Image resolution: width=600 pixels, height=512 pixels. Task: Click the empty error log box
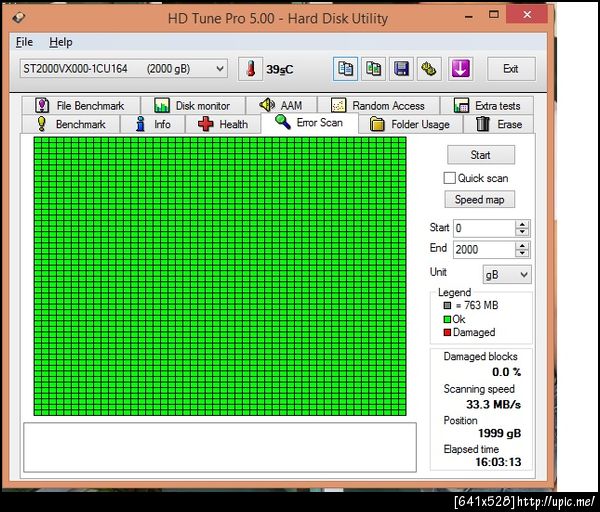(220, 447)
